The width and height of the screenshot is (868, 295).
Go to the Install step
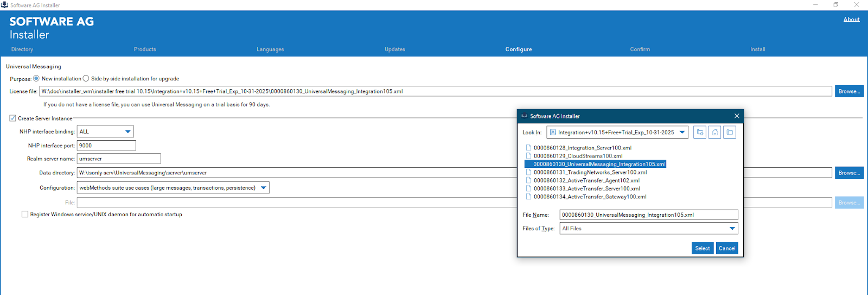coord(758,49)
